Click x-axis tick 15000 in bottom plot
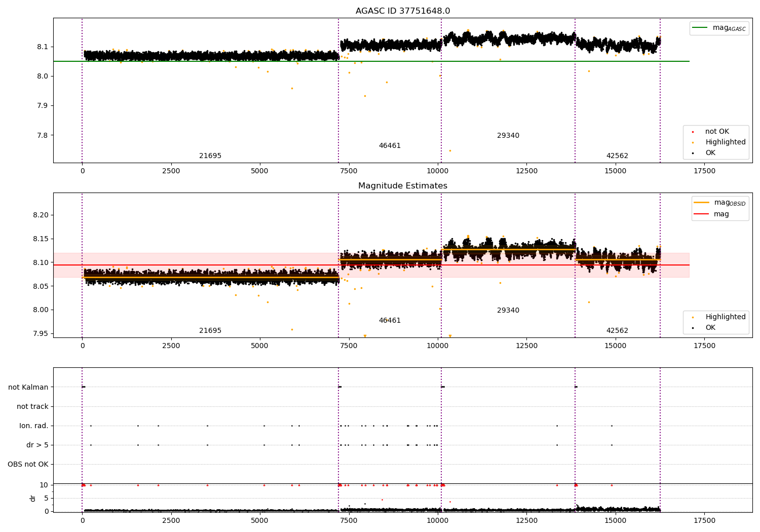The height and width of the screenshot is (532, 760). [616, 521]
